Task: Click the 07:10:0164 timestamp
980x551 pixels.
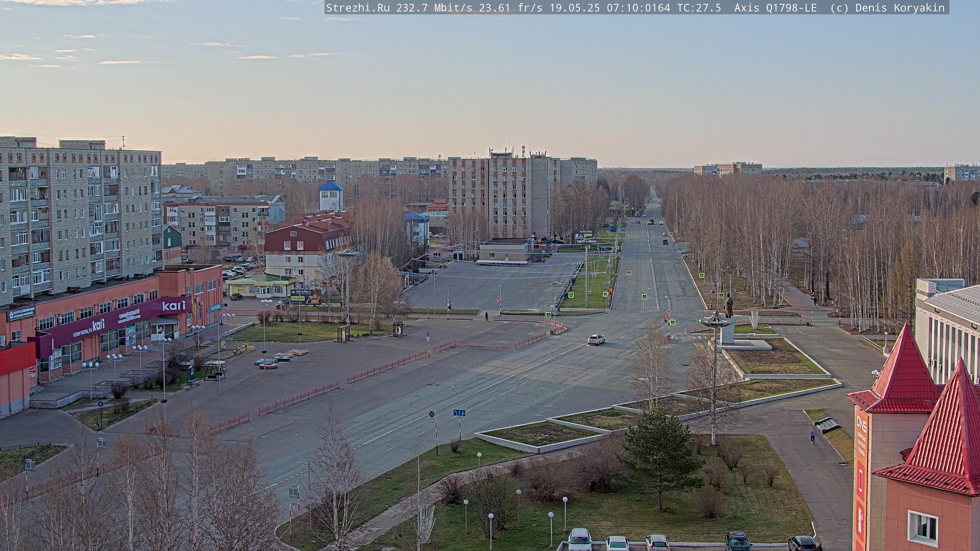Action: click(638, 8)
